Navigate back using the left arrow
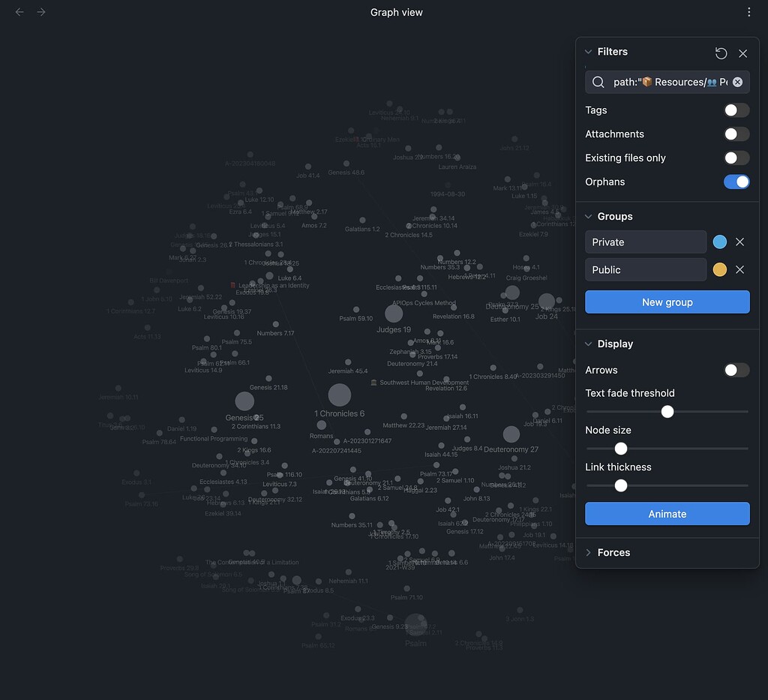This screenshot has width=768, height=700. point(19,12)
